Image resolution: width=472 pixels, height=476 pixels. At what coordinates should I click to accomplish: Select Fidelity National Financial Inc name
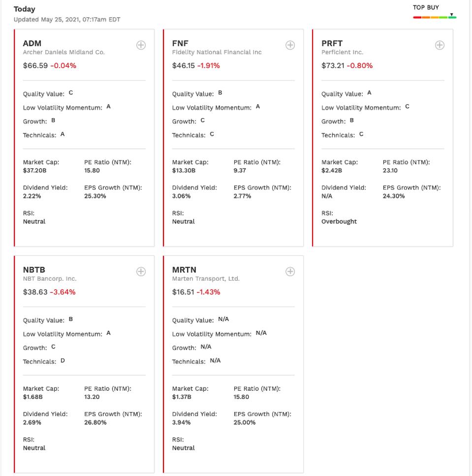click(217, 52)
